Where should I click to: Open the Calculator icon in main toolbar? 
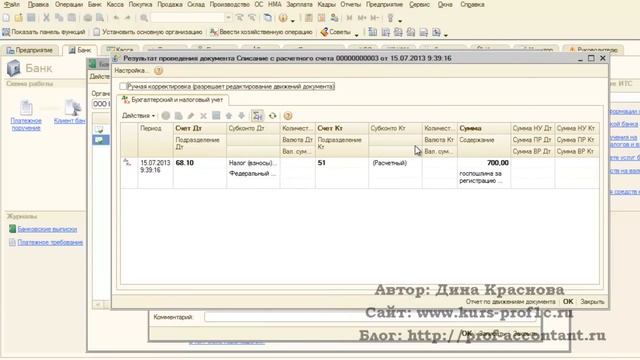coord(309,18)
